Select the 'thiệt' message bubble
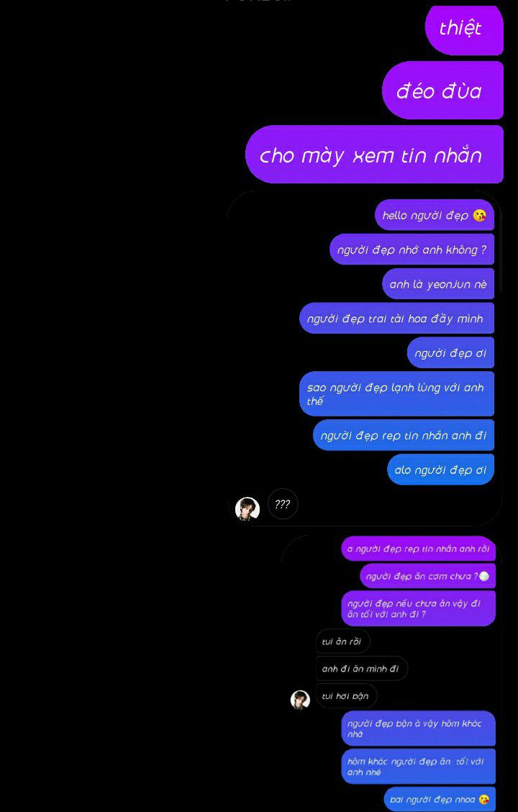Viewport: 518px width, 812px height. (x=464, y=29)
